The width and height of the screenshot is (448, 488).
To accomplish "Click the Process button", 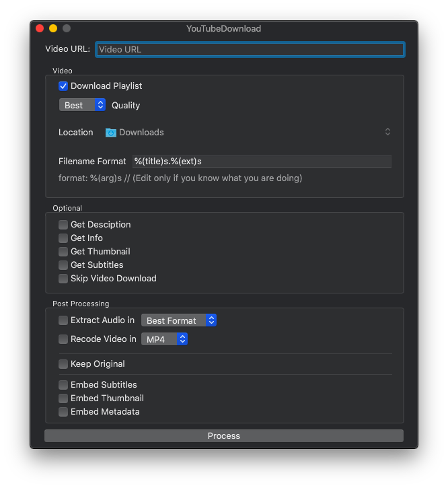I will [x=224, y=435].
